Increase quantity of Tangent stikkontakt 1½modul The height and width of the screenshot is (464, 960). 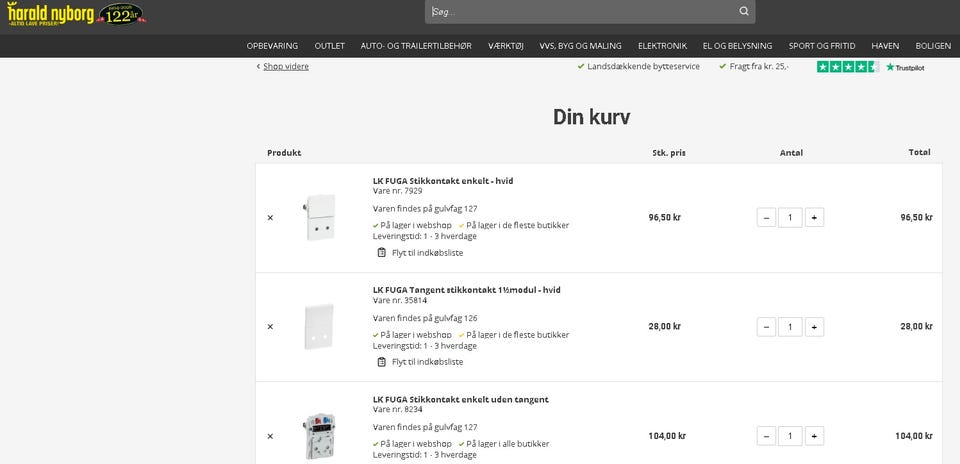[x=814, y=327]
